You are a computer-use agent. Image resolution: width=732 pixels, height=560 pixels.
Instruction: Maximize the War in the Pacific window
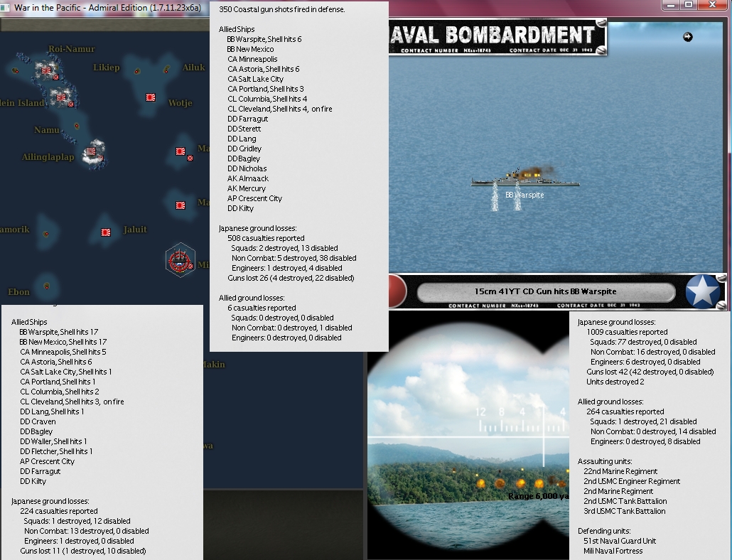pos(689,5)
